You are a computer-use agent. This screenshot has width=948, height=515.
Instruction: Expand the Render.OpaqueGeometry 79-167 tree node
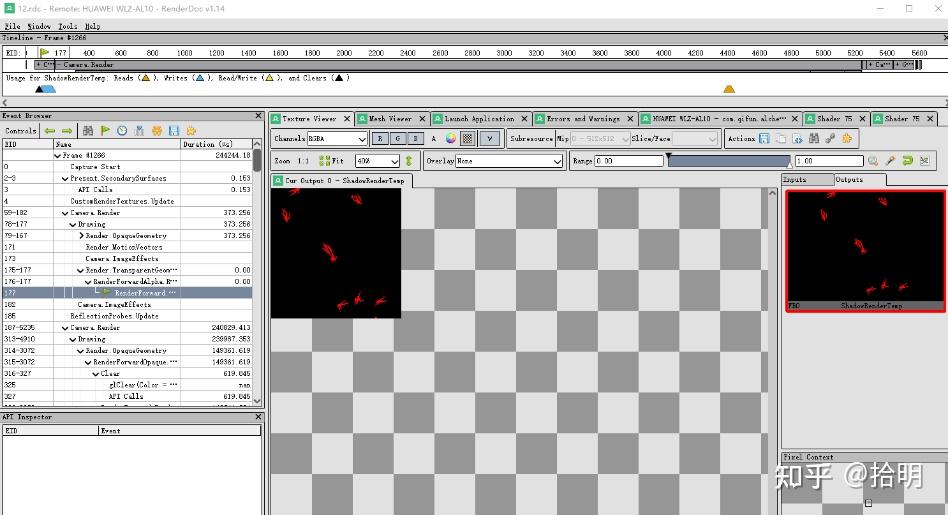82,236
